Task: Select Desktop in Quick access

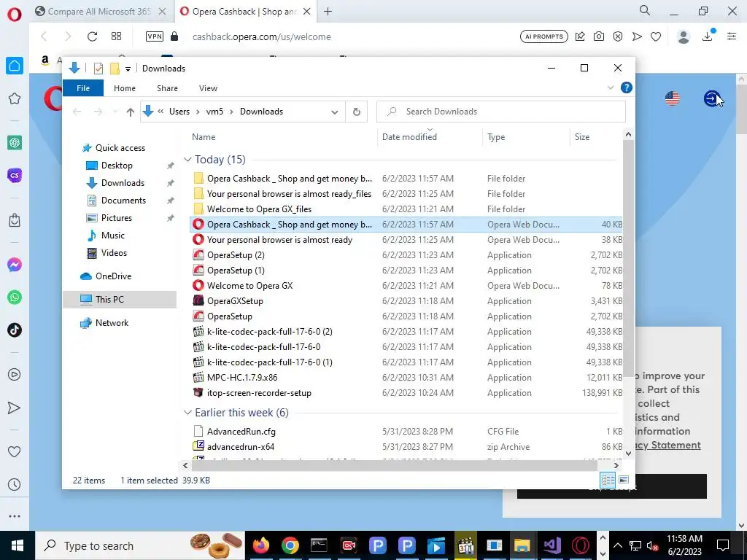Action: tap(117, 166)
